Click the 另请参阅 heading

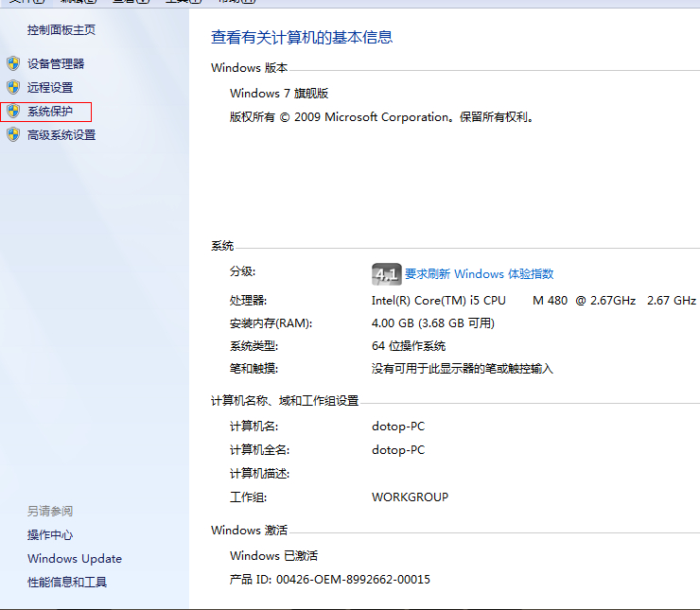[x=50, y=511]
